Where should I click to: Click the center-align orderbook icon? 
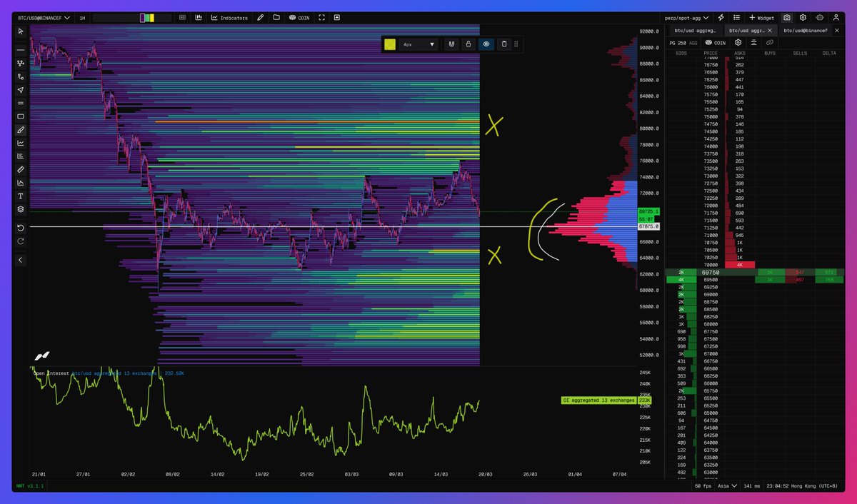point(753,43)
